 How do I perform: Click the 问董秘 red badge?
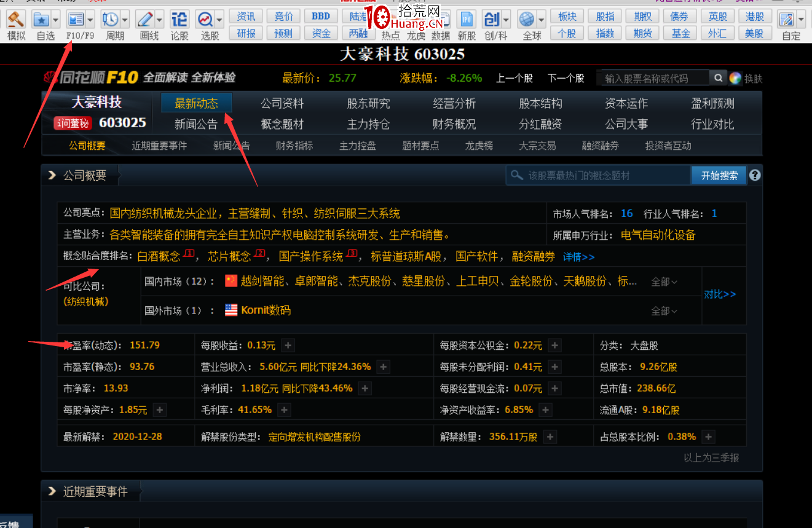tap(73, 124)
